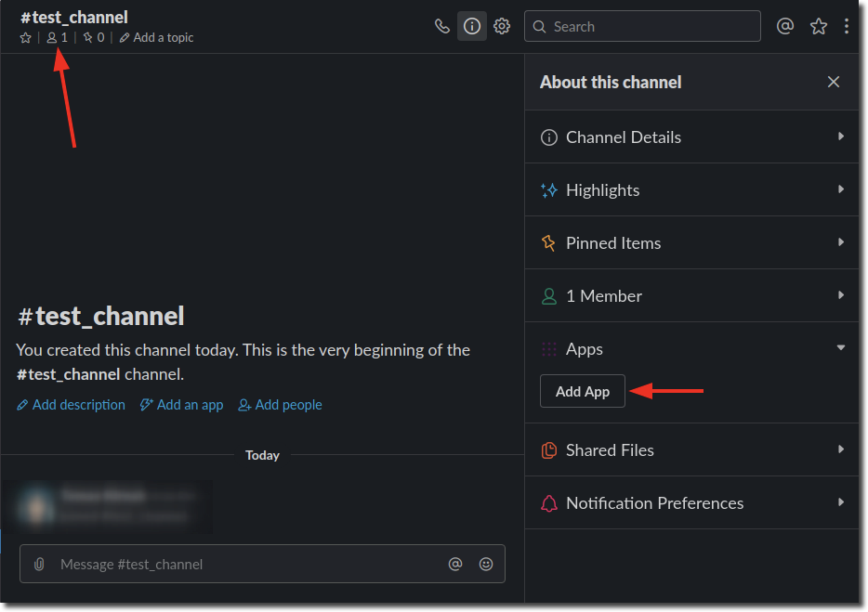868x612 pixels.
Task: Click the pinned items count in header
Action: click(x=93, y=38)
